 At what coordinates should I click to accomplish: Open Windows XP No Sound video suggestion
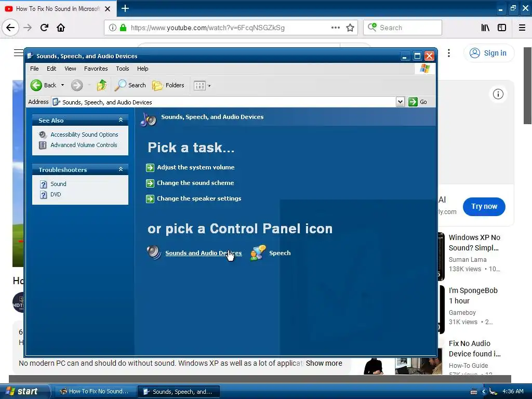474,243
